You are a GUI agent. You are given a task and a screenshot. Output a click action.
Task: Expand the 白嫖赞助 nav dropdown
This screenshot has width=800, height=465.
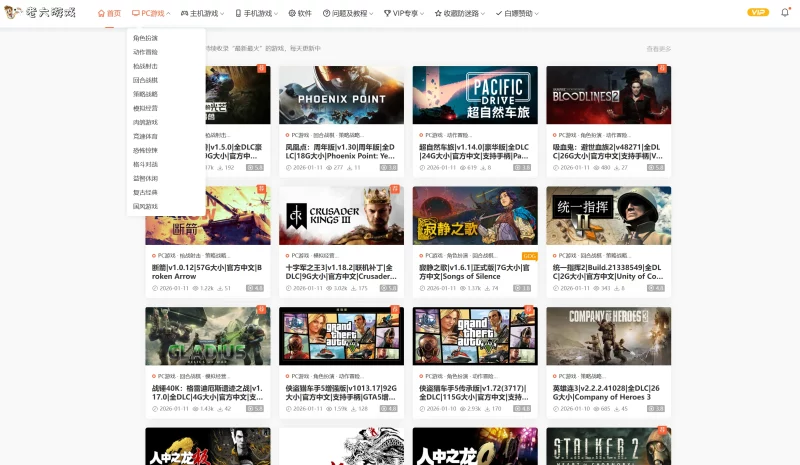[517, 13]
